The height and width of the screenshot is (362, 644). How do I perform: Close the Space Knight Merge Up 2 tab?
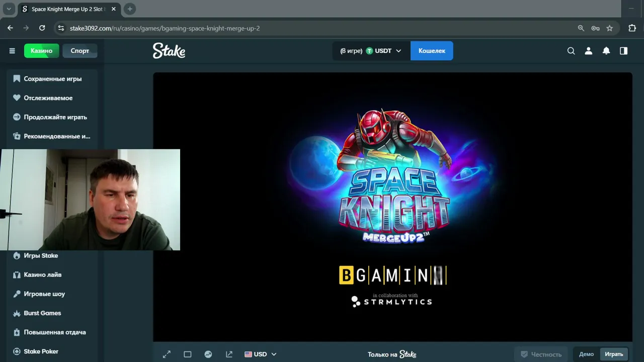(113, 9)
